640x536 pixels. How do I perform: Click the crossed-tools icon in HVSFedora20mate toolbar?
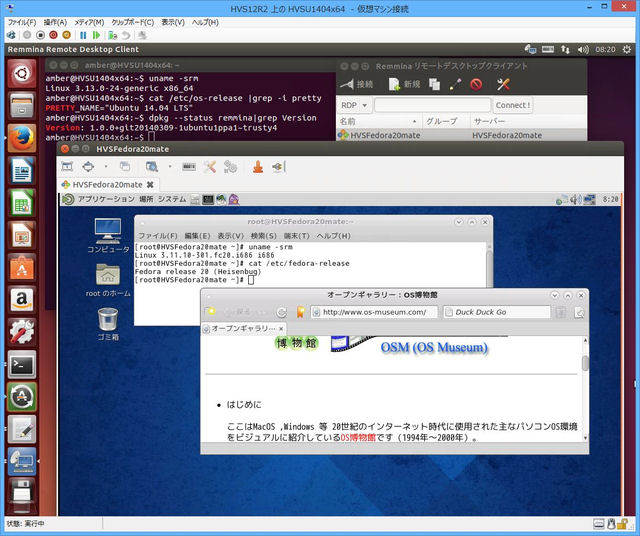[210, 166]
